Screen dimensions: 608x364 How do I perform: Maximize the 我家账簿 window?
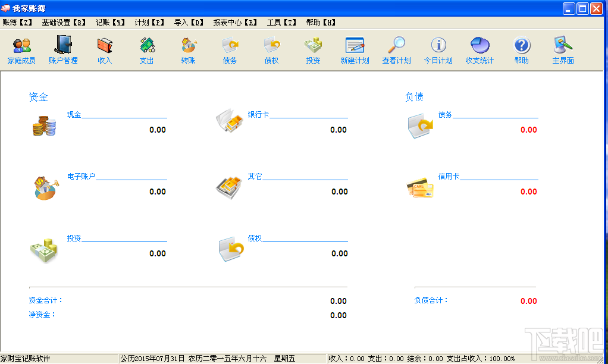582,8
